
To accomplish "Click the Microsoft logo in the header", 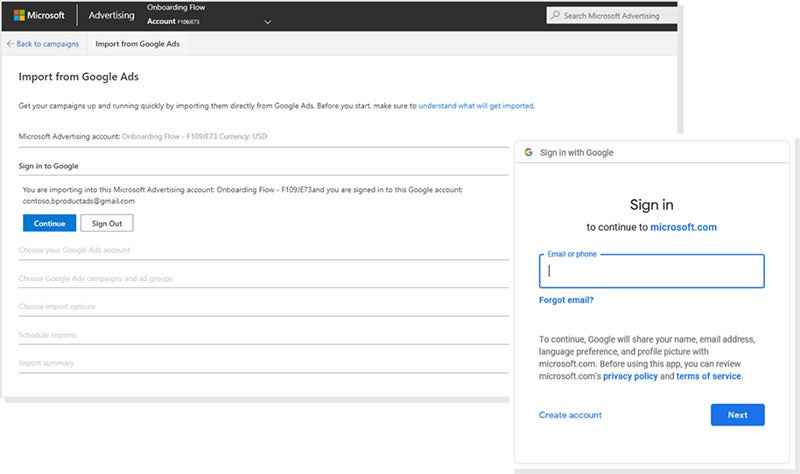I will 39,15.
